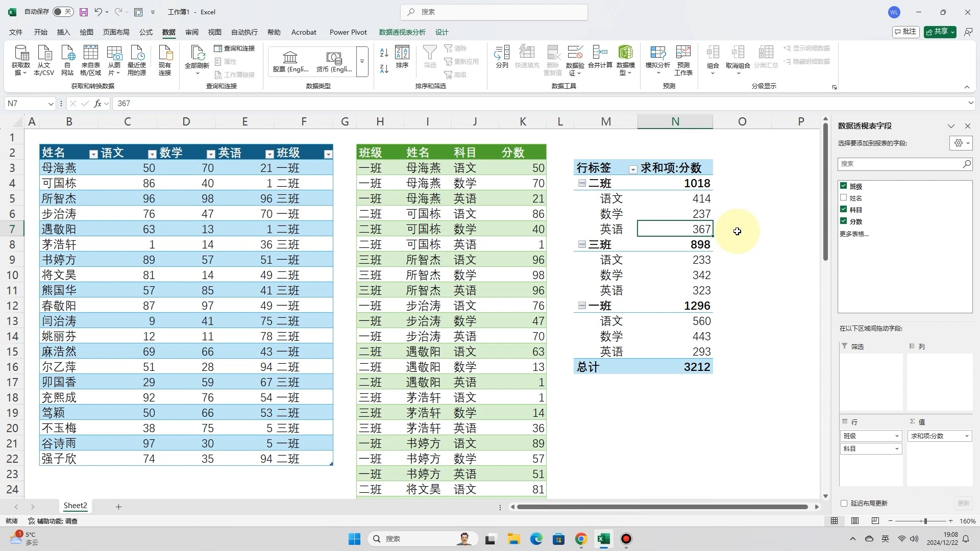Click the 更多表格... link
This screenshot has height=551, width=980.
pyautogui.click(x=853, y=234)
